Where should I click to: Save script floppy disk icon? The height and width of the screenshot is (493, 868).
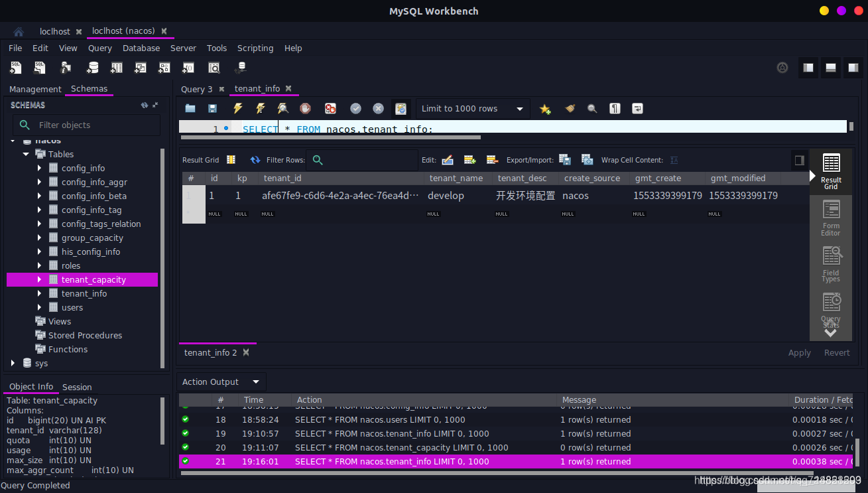pyautogui.click(x=212, y=109)
